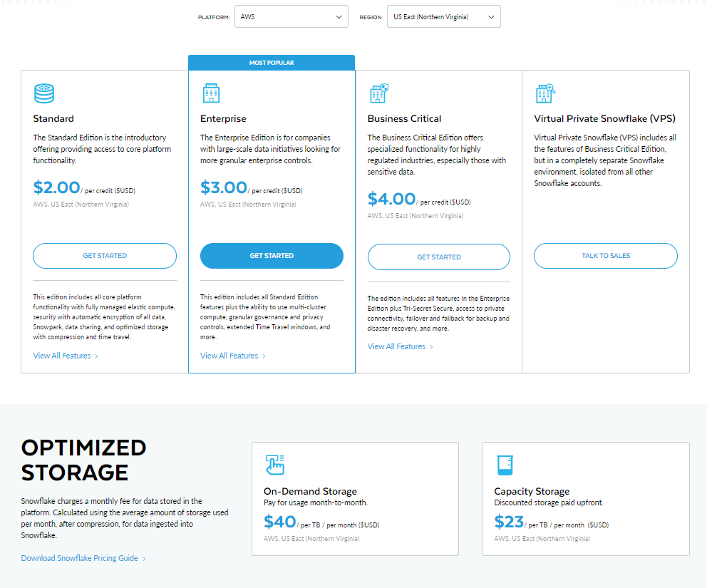Click the Virtual Private Snowflake magnifier icon

(545, 93)
